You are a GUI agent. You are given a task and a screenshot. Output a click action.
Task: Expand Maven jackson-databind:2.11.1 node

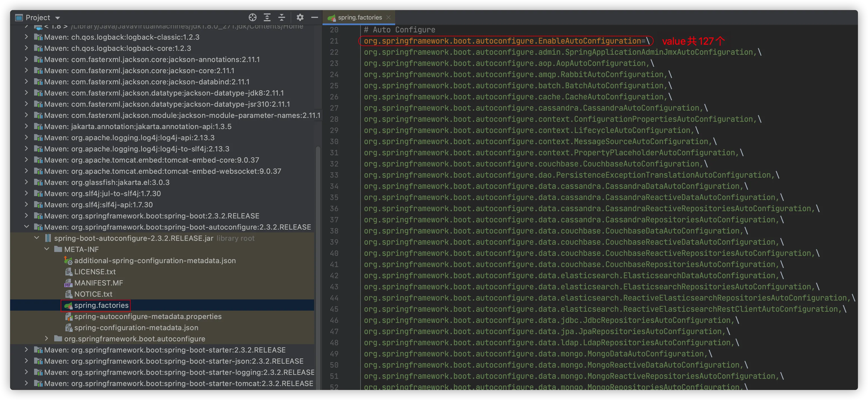(x=27, y=82)
